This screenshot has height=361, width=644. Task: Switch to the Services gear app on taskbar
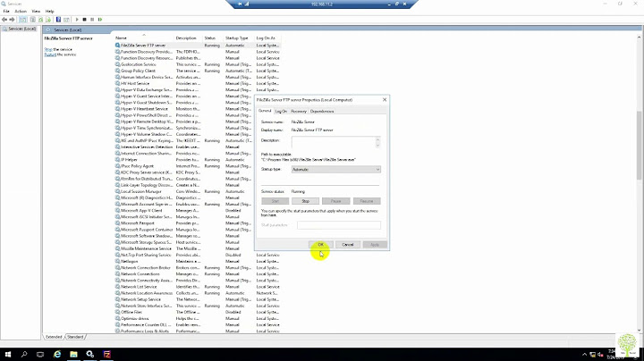[x=90, y=355]
